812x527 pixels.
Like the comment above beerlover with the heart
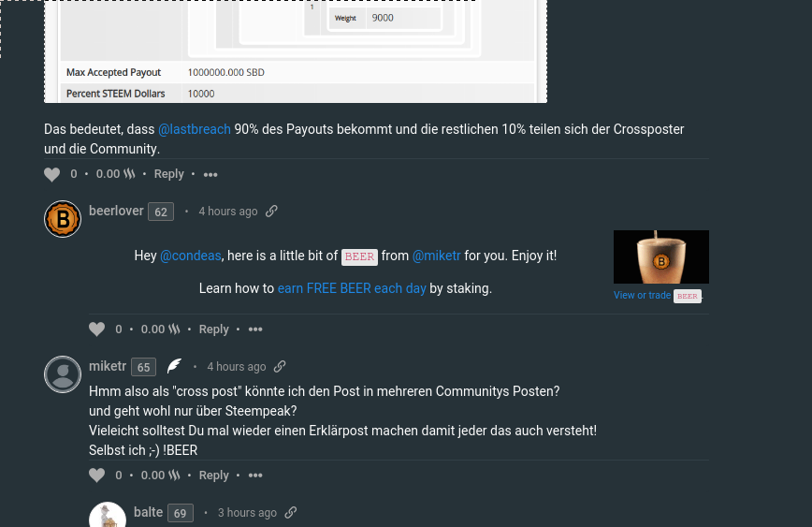click(51, 175)
